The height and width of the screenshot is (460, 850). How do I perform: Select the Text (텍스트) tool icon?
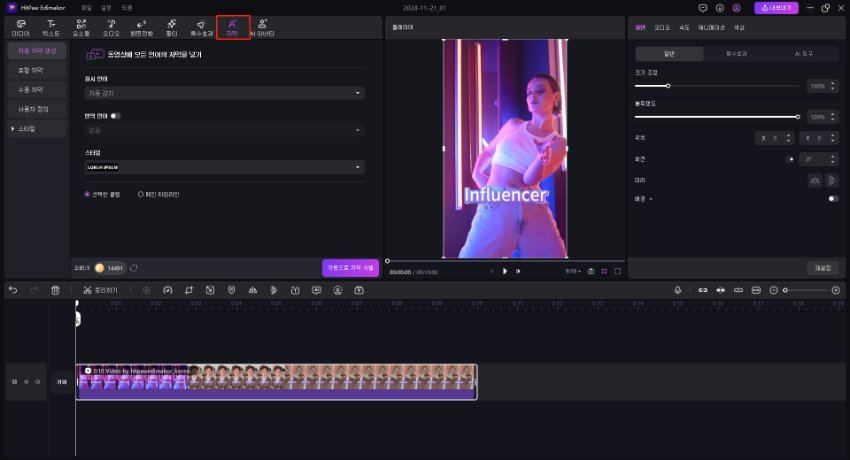[x=51, y=26]
